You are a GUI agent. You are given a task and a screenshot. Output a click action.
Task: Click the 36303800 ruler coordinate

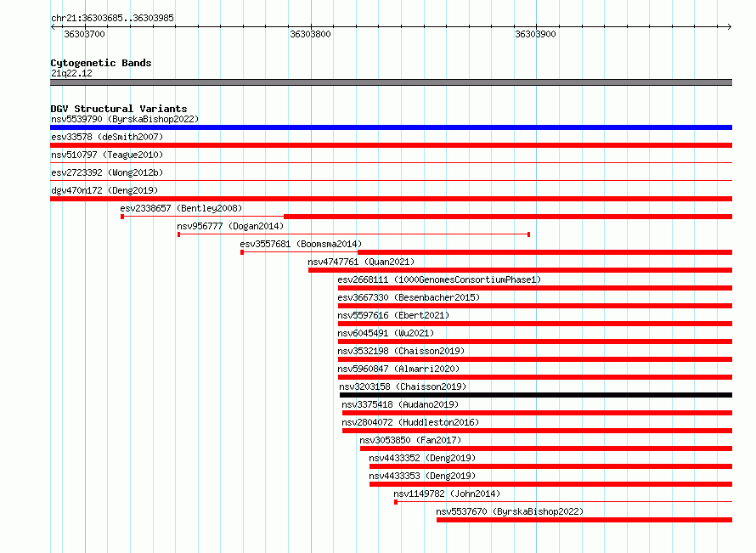311,34
